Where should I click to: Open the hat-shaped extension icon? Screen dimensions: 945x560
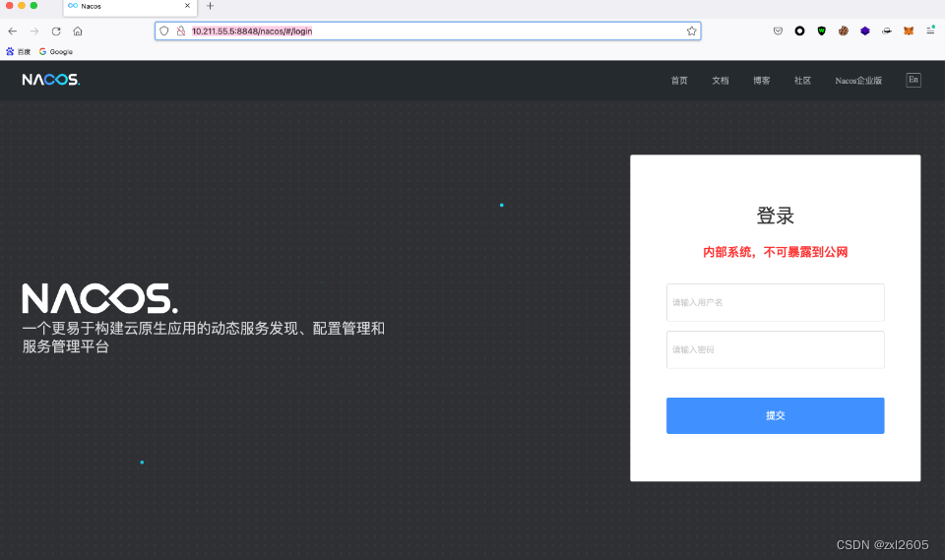(x=887, y=31)
